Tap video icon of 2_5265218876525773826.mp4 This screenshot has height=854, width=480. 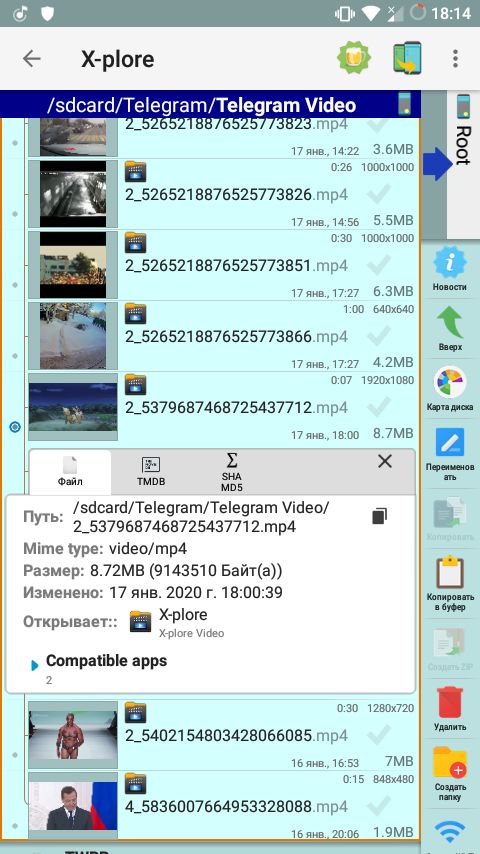(x=135, y=172)
